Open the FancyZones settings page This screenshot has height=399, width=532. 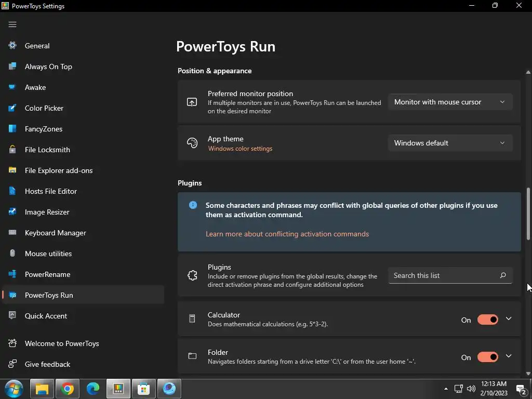click(83, 129)
